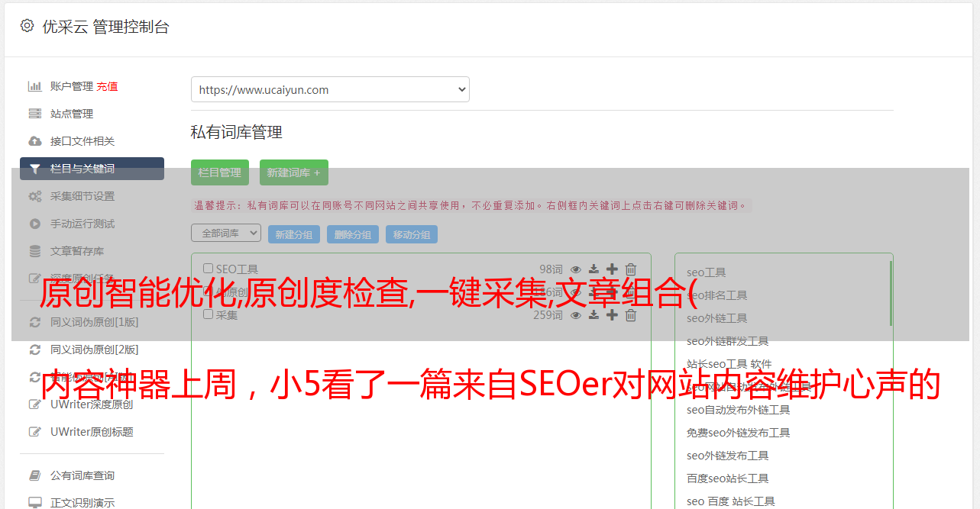Click the refresh icon for 同义词伪原创[2版]
The height and width of the screenshot is (509, 980).
click(35, 350)
